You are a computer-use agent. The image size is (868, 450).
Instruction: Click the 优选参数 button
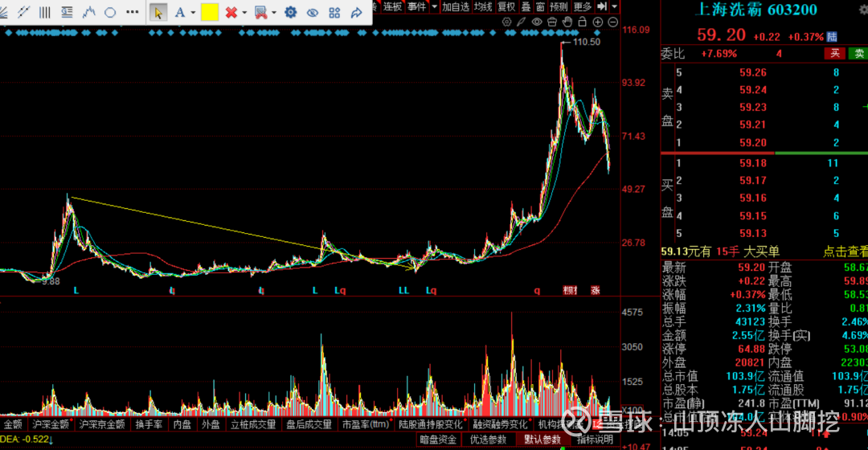(488, 440)
